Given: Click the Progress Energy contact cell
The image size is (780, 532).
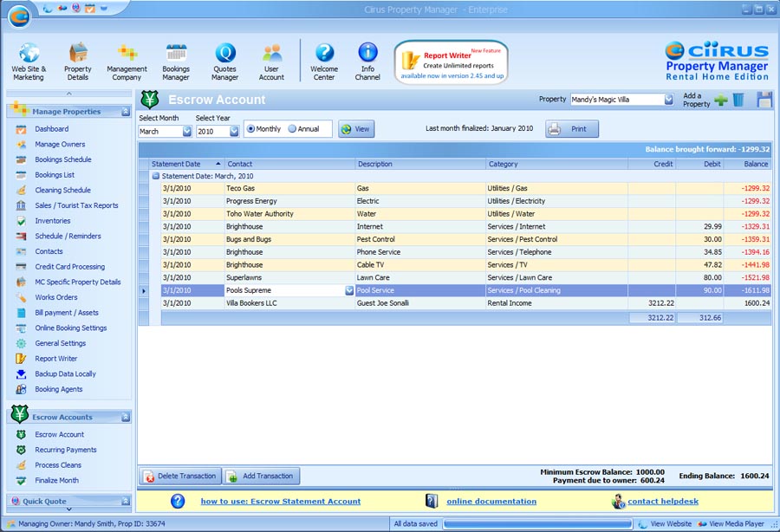Looking at the screenshot, I should 289,201.
